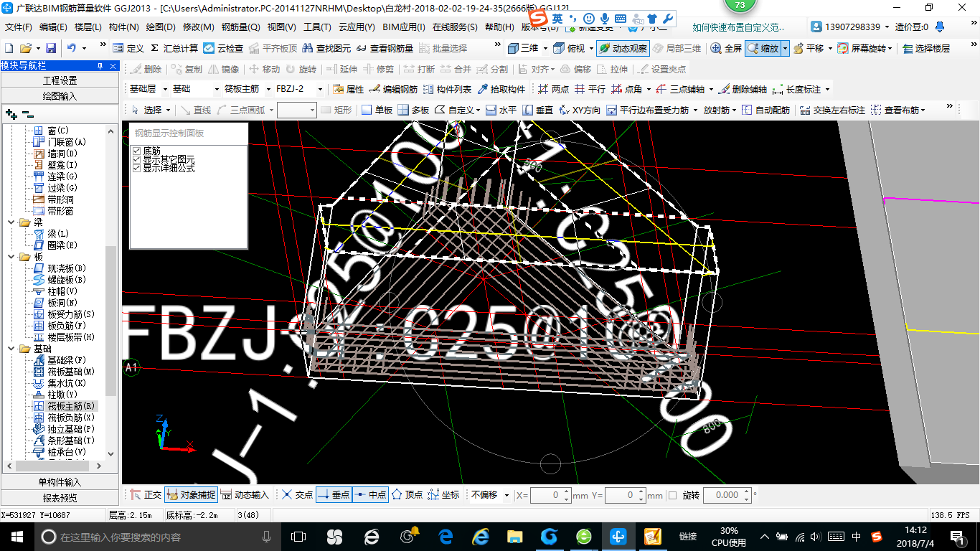Click the 绘图输入 panel button
Viewport: 980px width, 551px height.
60,95
